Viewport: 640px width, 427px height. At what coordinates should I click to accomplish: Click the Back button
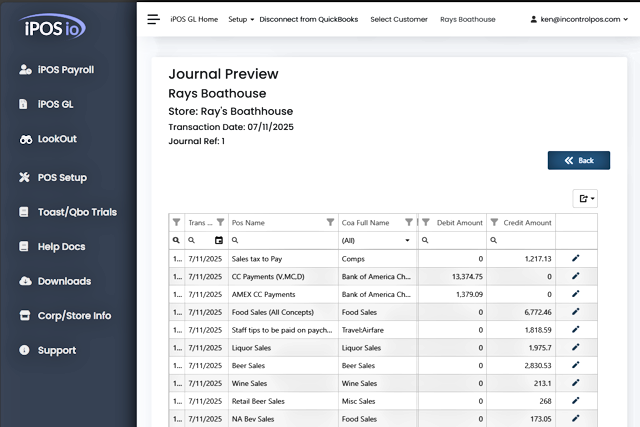578,160
